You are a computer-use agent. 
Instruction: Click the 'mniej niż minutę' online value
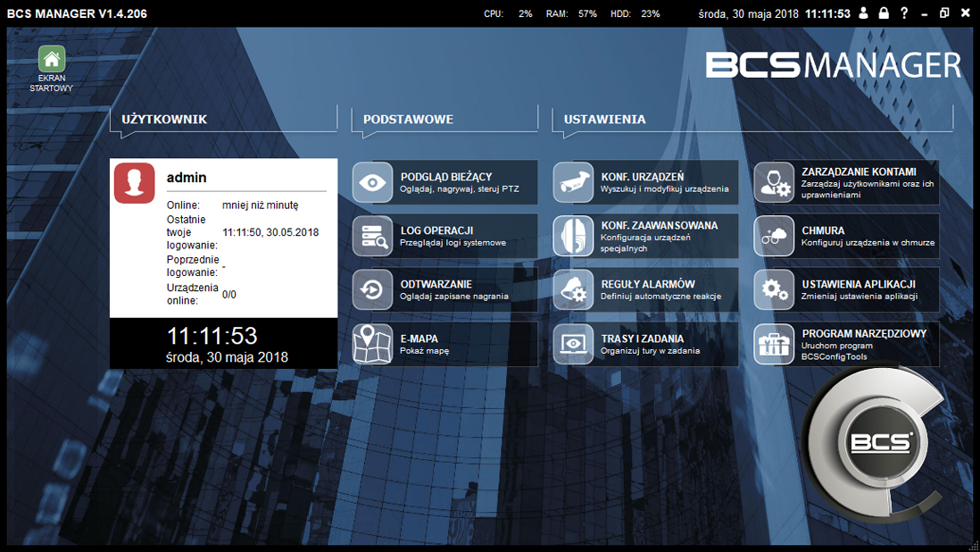(x=260, y=205)
